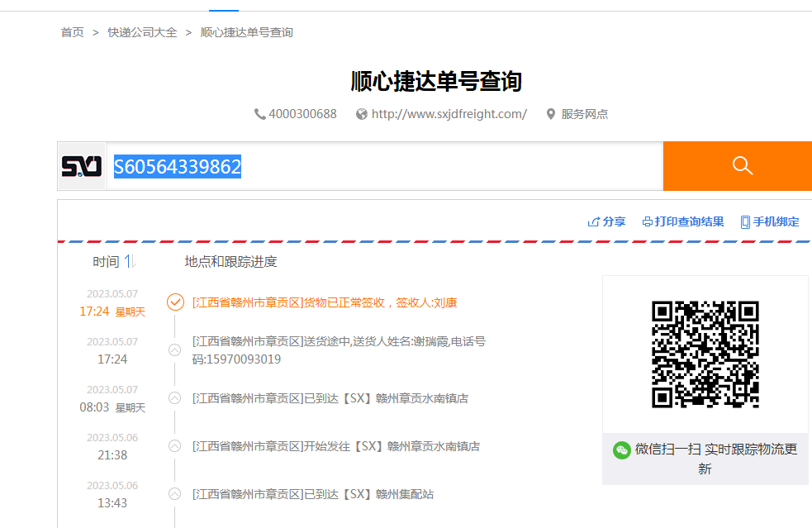Click the tracking number input field
The width and height of the screenshot is (812, 528).
[x=384, y=166]
